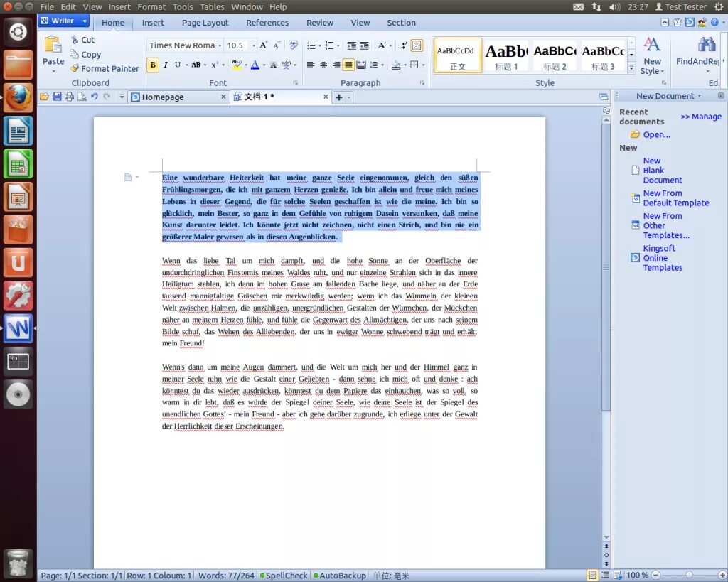Expand the borders dropdown arrow
Viewport: 728px width, 582px height.
tap(424, 65)
